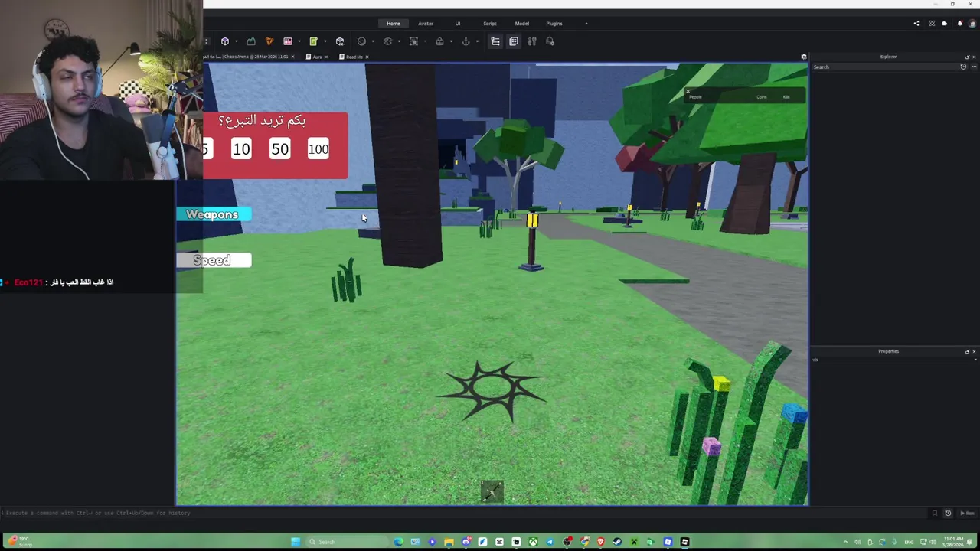Click the Part cube icon in toolbar
Screen dimensions: 980x551
pyautogui.click(x=225, y=41)
